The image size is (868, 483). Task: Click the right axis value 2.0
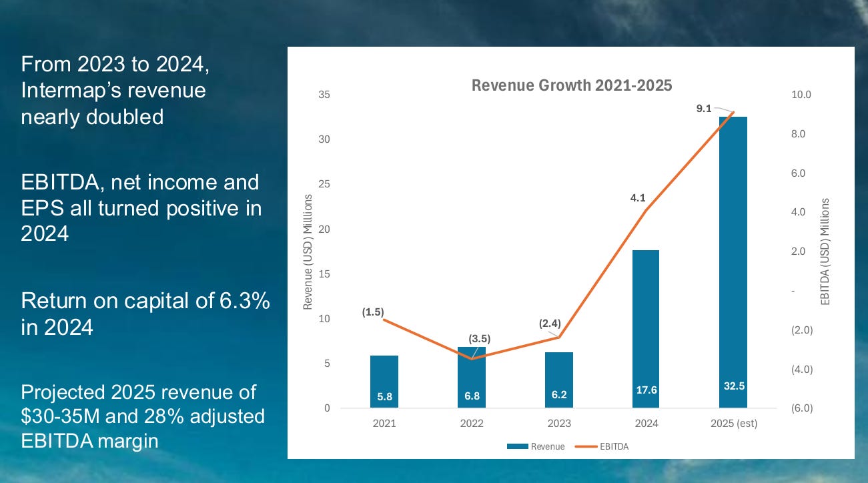pos(799,252)
